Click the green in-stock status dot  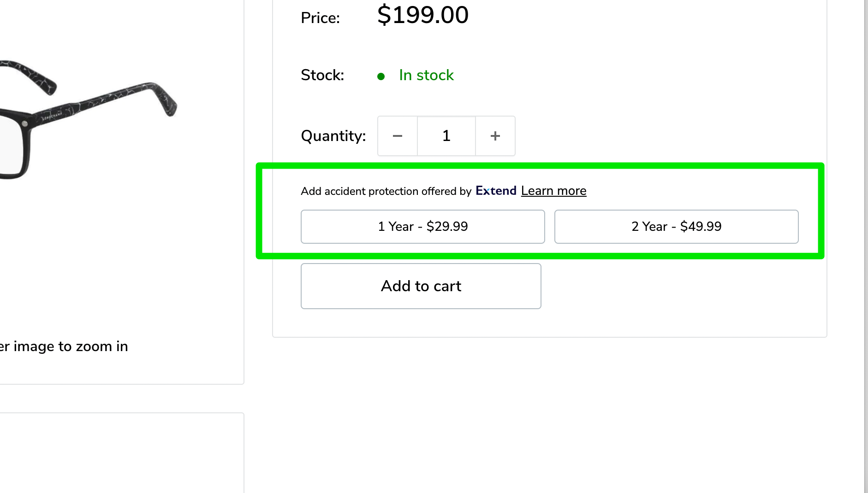(x=381, y=76)
